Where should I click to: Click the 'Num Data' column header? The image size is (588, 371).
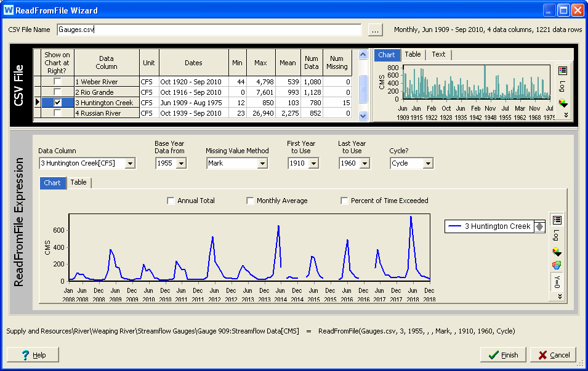312,63
